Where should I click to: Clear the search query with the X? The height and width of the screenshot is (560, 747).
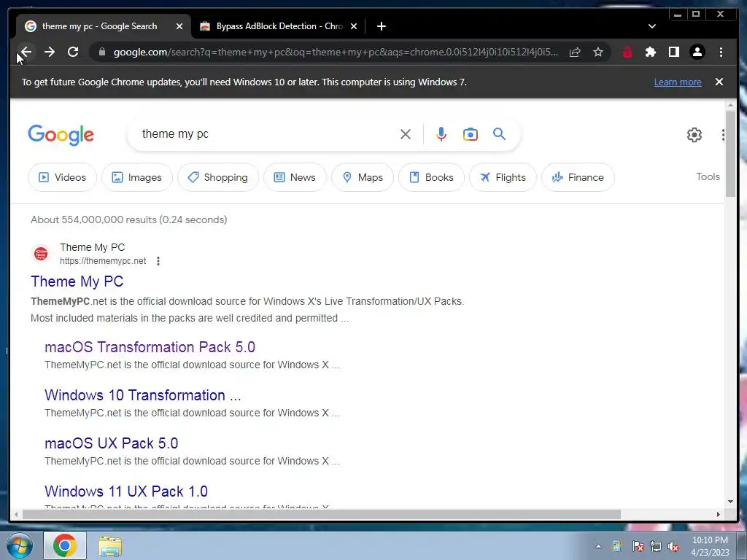(x=406, y=134)
